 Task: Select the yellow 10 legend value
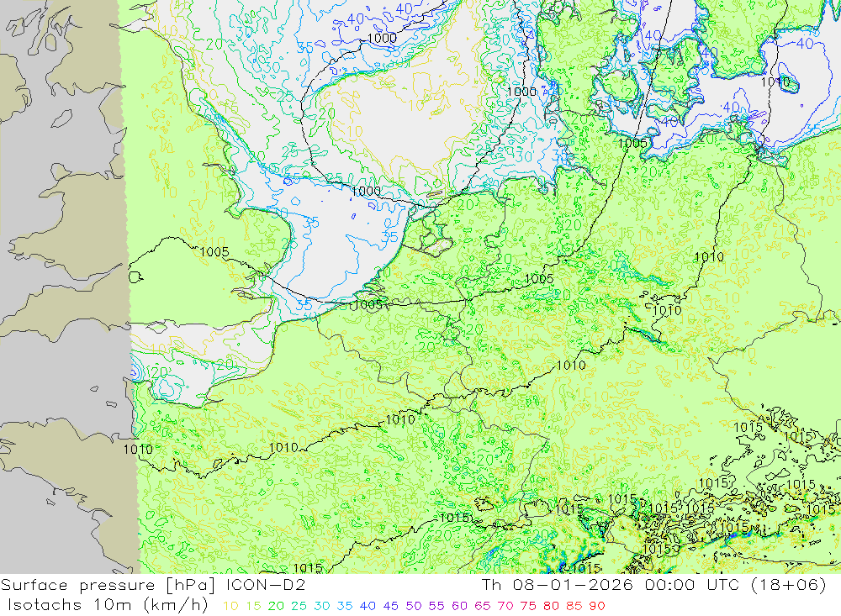[230, 607]
